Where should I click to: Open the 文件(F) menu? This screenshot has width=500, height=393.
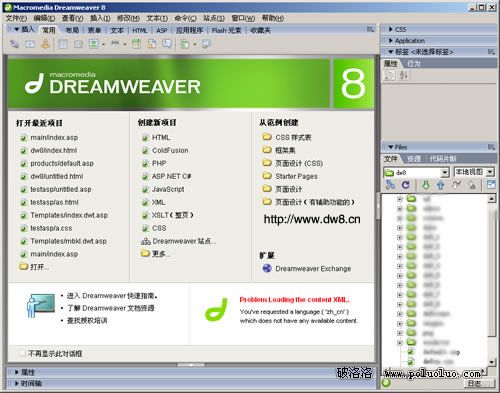click(x=16, y=18)
